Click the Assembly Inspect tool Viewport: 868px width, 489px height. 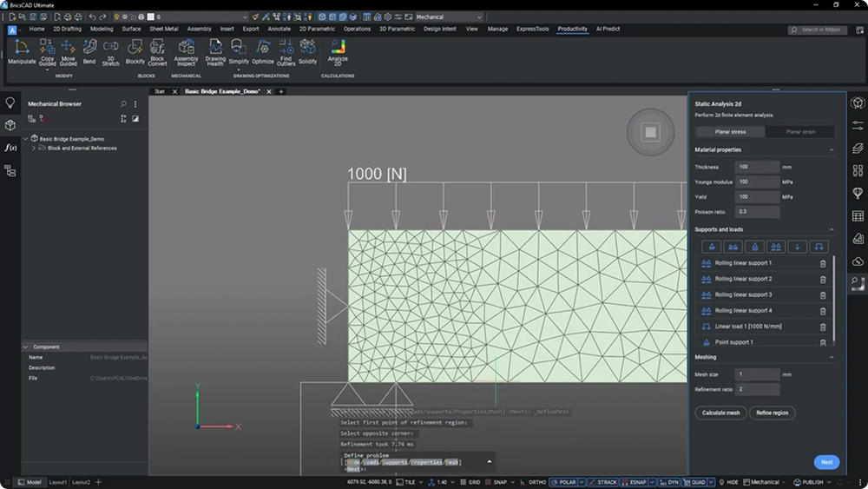tap(186, 51)
